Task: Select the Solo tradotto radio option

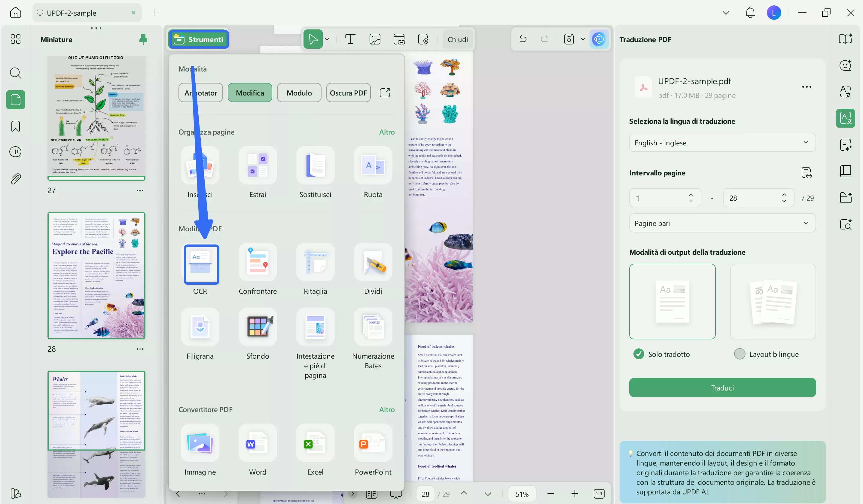Action: click(638, 354)
